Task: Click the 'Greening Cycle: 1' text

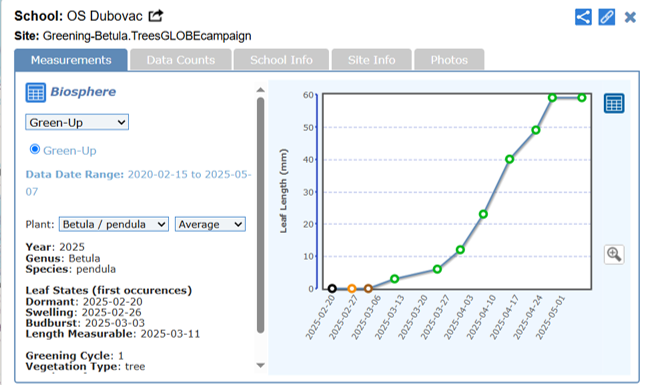Action: click(75, 355)
